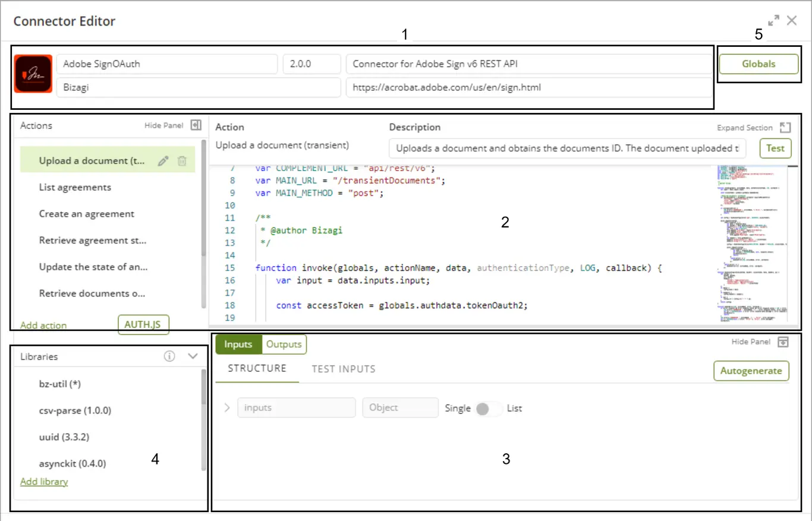Click the code minimap preview
The image size is (812, 521).
tap(752, 244)
